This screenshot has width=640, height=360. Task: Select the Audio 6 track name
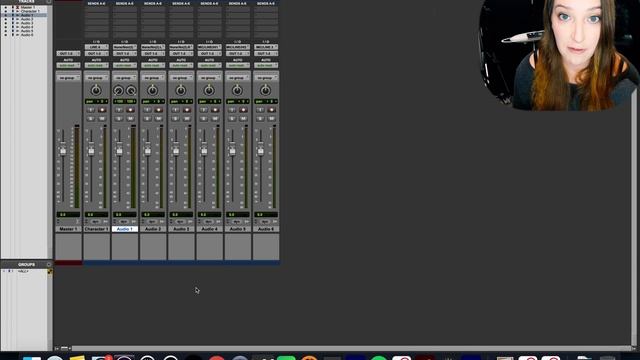265,229
